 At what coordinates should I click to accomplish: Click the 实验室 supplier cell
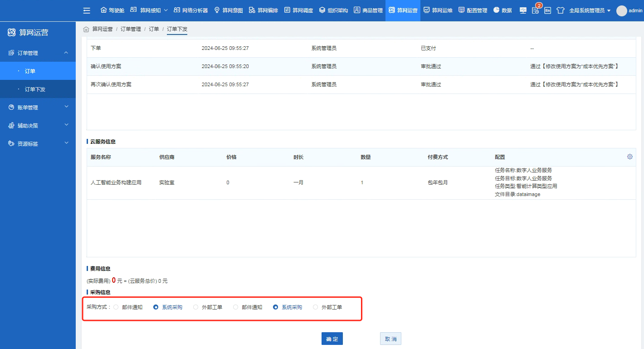[167, 182]
